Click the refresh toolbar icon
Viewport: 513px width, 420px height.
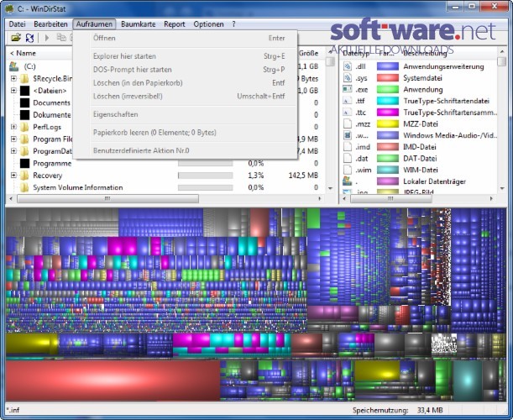(29, 38)
